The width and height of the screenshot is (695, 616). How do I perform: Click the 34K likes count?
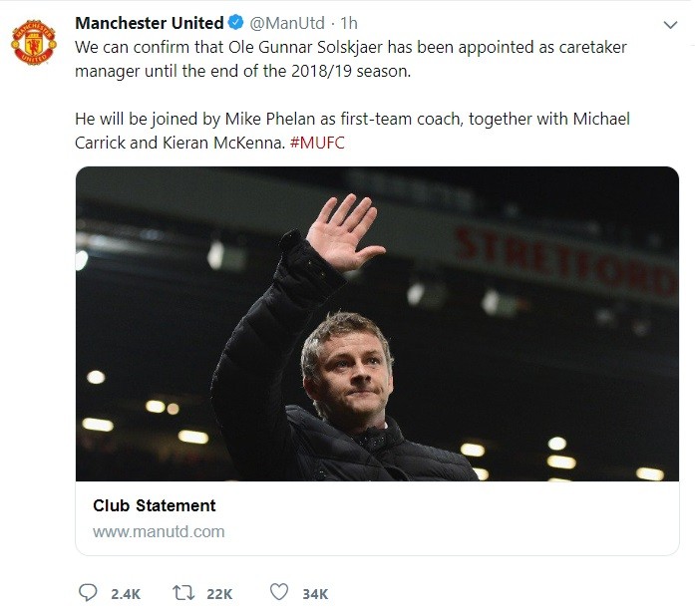tap(315, 594)
